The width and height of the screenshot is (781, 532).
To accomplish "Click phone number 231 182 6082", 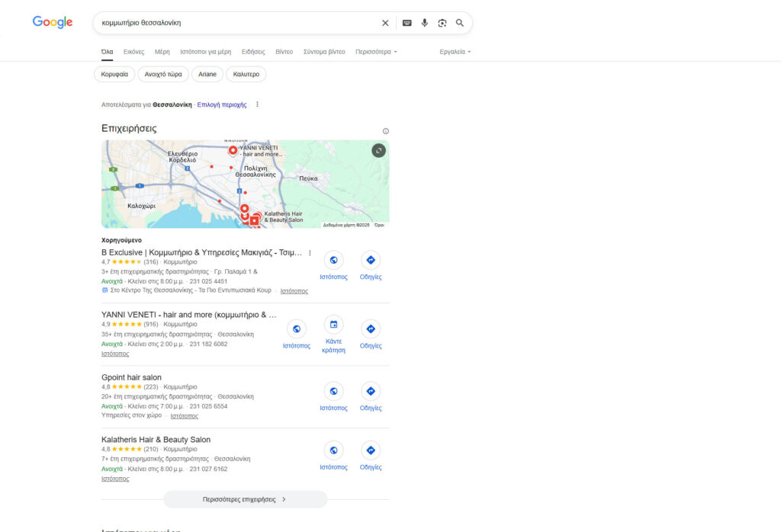I will [x=208, y=344].
